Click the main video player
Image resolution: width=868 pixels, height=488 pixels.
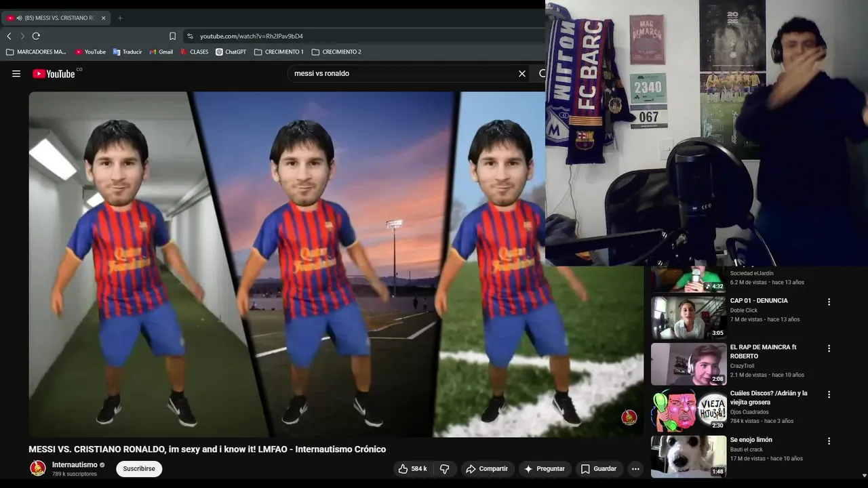336,264
